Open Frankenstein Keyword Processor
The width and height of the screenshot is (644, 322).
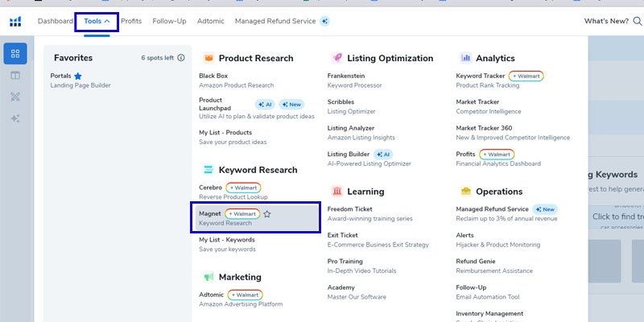354,80
